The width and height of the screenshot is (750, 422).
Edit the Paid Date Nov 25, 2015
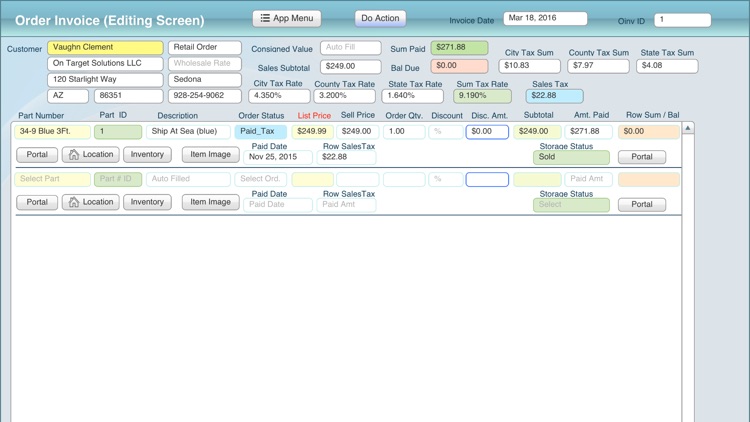(278, 157)
